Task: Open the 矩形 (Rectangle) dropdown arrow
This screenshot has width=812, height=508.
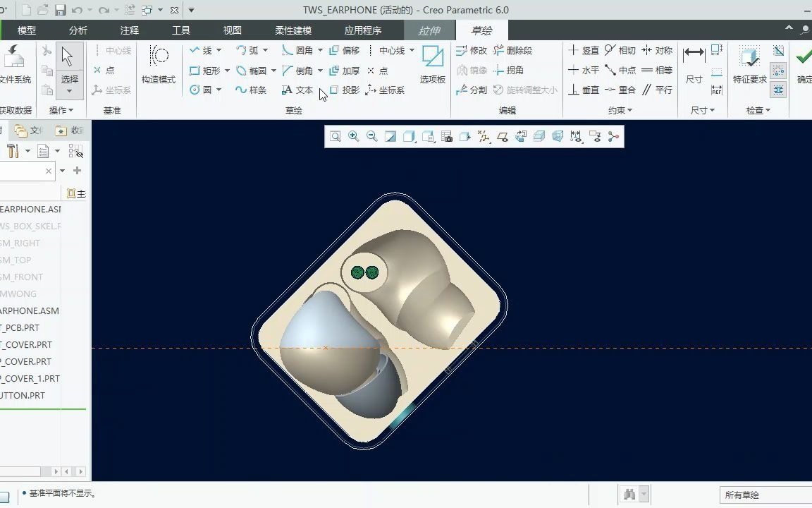Action: (x=227, y=70)
